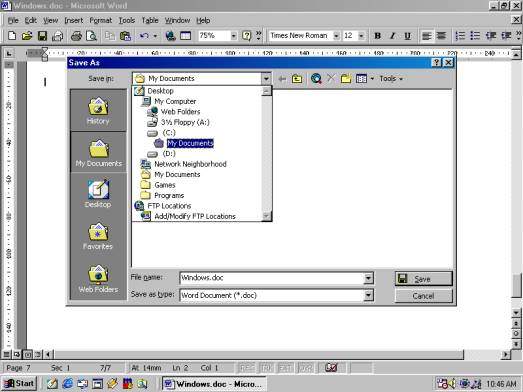Open the Edit menu

[x=31, y=21]
